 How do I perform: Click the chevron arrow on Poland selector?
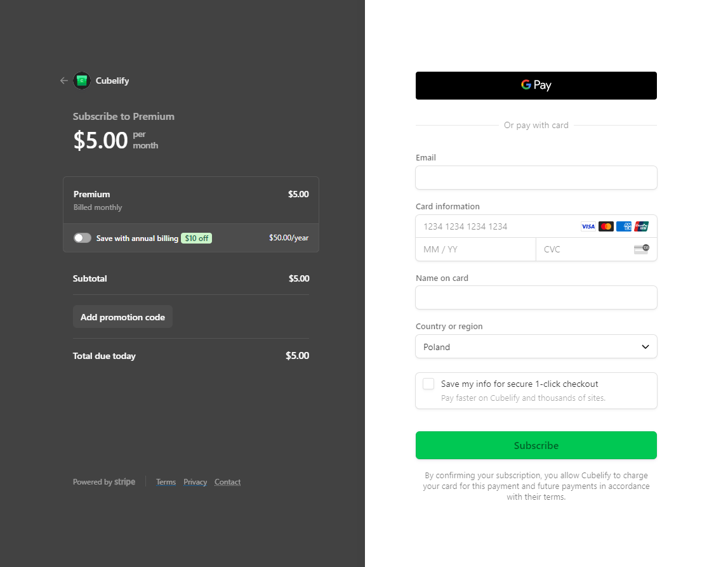pos(645,347)
